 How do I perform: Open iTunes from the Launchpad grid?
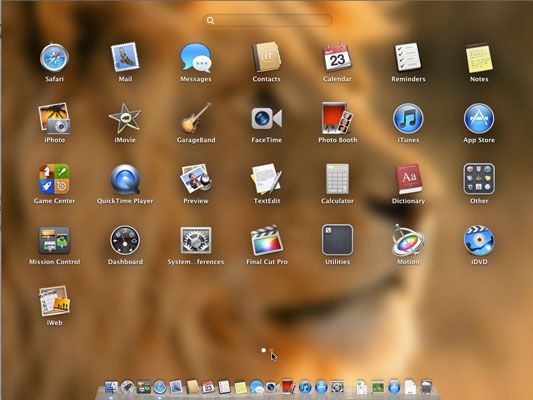408,119
